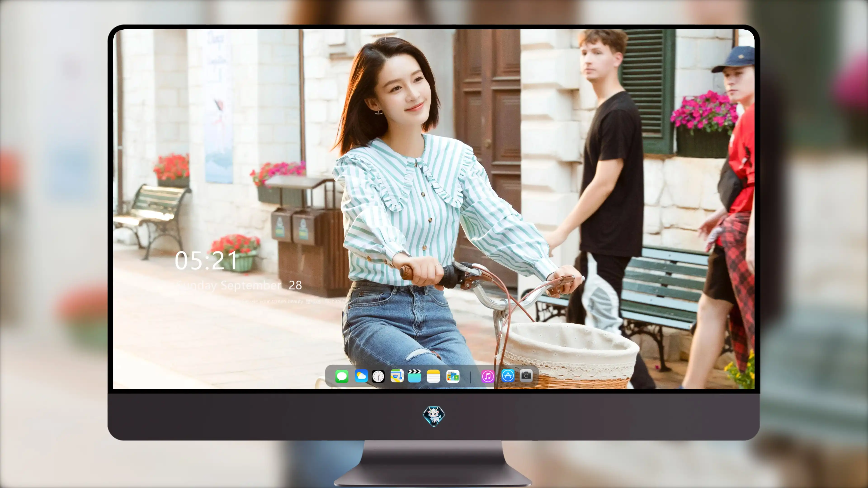
Task: Launch the Maps app from dock
Action: 397,376
